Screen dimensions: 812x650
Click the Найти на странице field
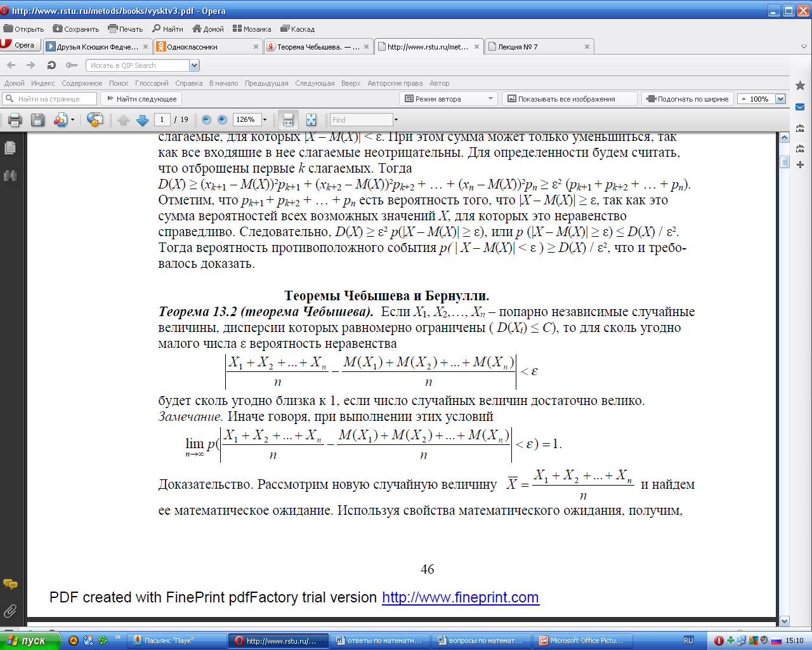49,99
